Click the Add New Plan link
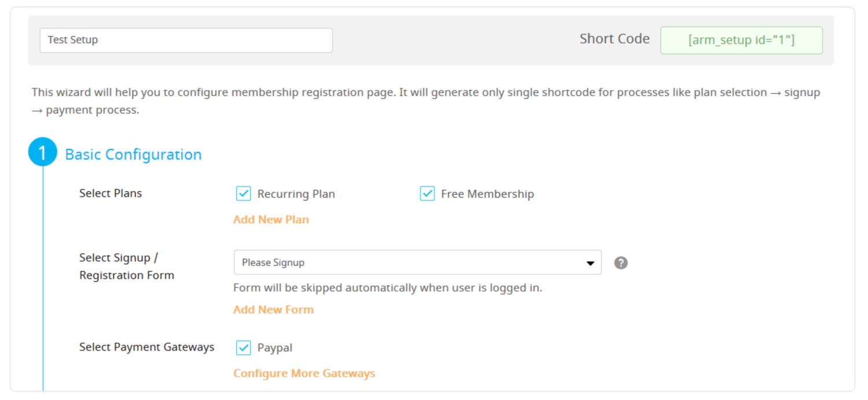Viewport: 868px width, 400px height. pos(271,219)
